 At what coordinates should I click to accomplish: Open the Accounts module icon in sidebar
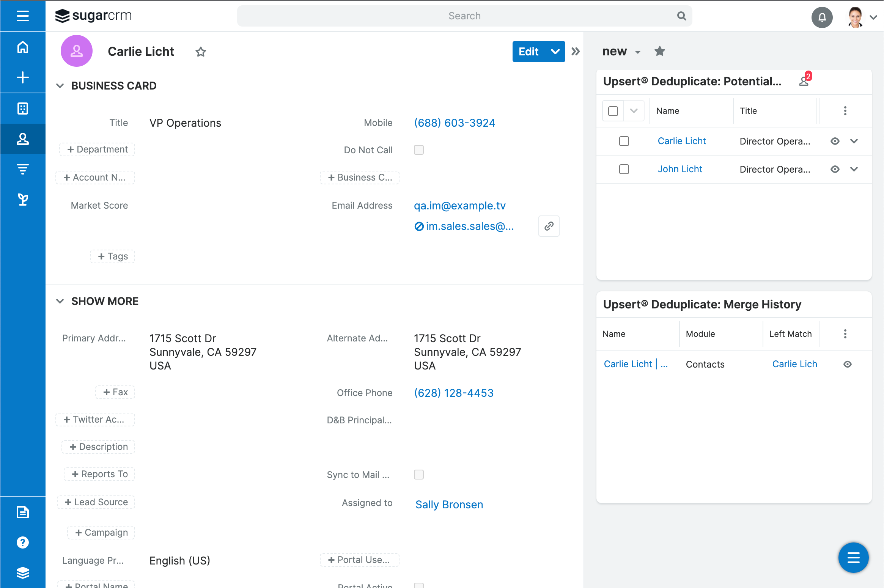23,108
